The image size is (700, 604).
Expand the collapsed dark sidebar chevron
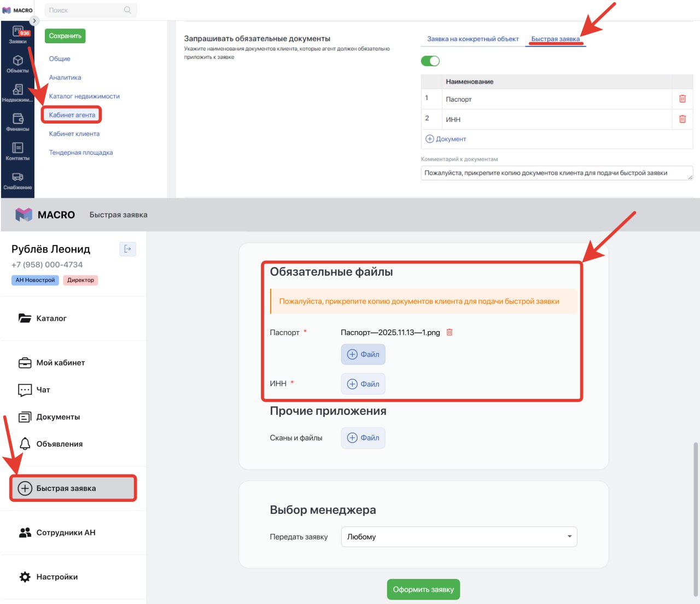click(x=34, y=21)
